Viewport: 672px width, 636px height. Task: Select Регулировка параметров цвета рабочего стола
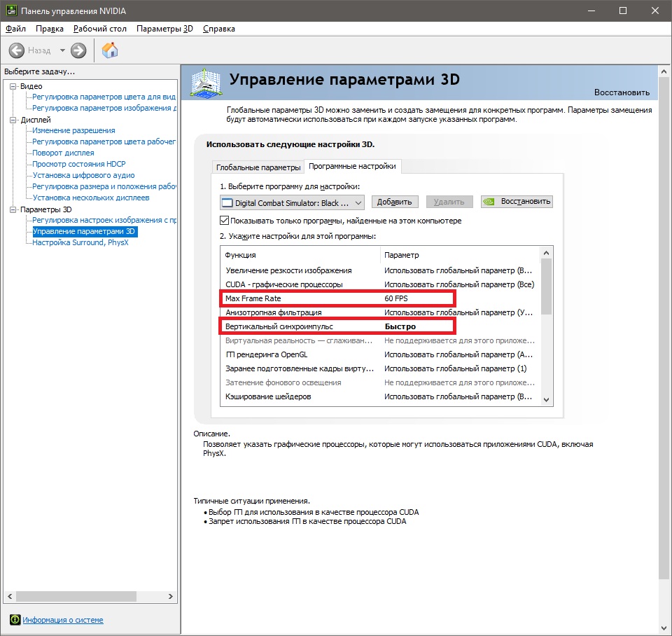pyautogui.click(x=104, y=141)
